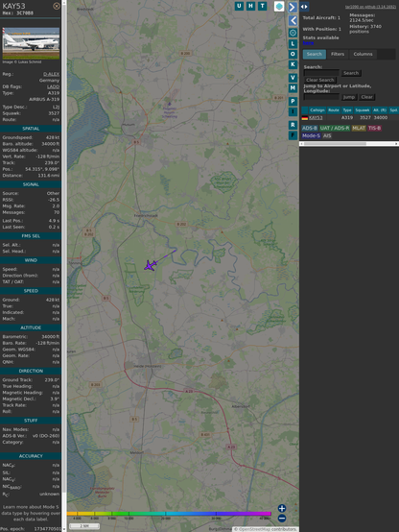The width and height of the screenshot is (399, 532).
Task: Zoom out with the minus button
Action: pos(282,519)
